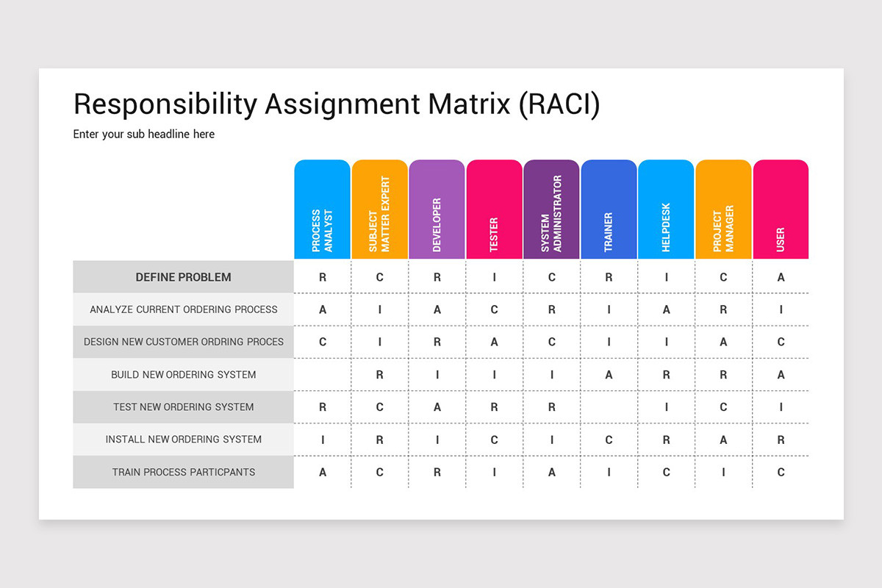Select the Test New Ordering System row label
Viewport: 882px width, 588px height.
click(183, 406)
